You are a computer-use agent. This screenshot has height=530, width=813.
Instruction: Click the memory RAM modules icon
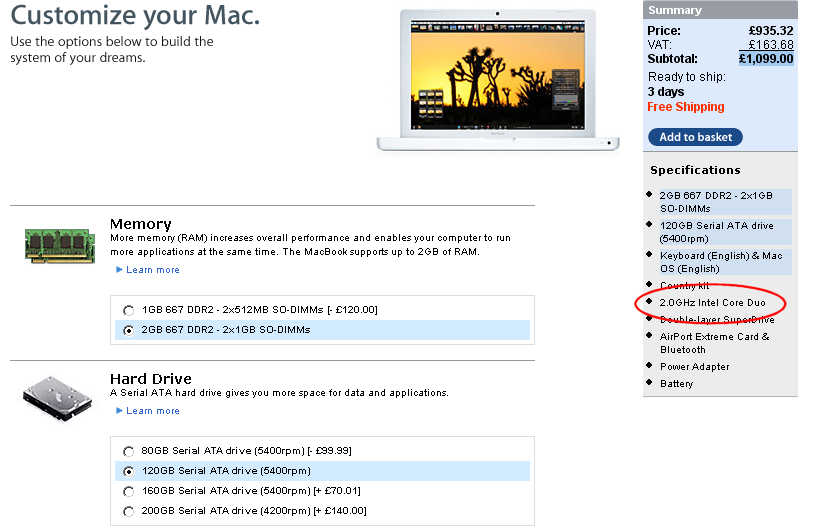pos(60,246)
